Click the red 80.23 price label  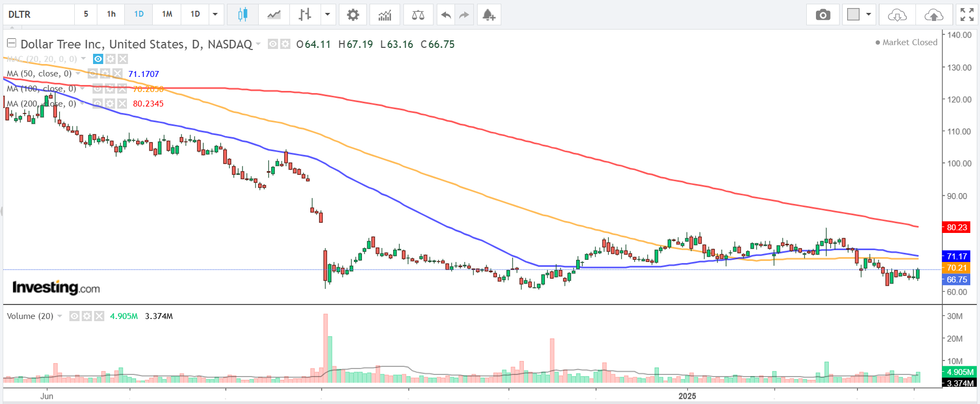pyautogui.click(x=957, y=228)
